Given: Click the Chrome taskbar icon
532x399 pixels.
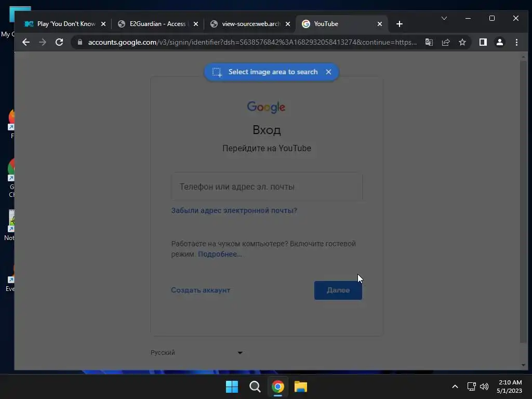Looking at the screenshot, I should click(x=277, y=387).
